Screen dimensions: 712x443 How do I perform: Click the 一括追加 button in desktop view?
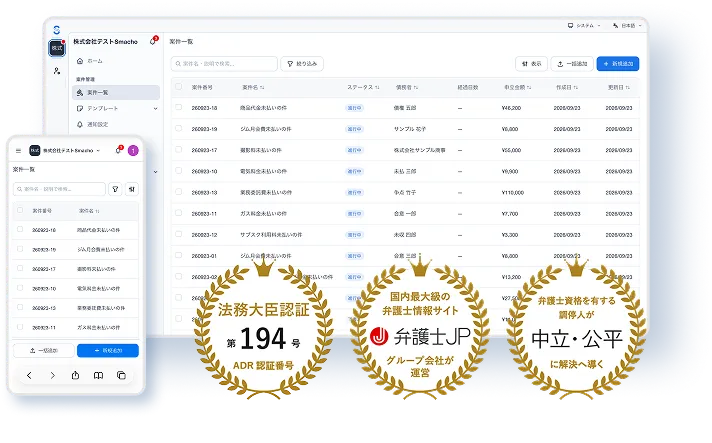[x=572, y=64]
